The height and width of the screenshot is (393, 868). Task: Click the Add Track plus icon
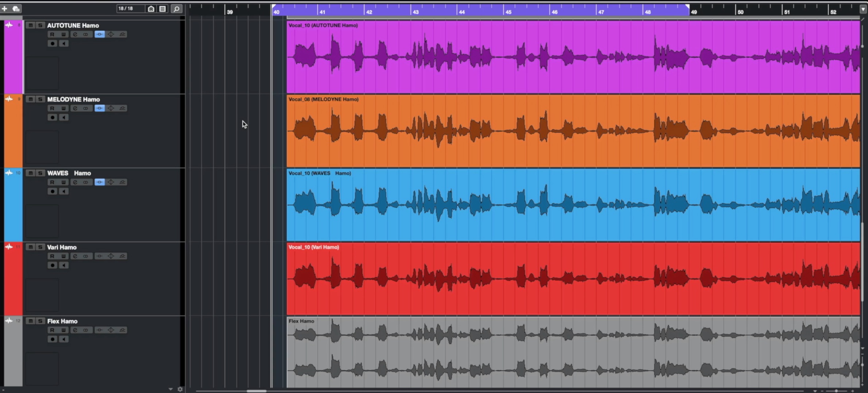click(x=5, y=8)
